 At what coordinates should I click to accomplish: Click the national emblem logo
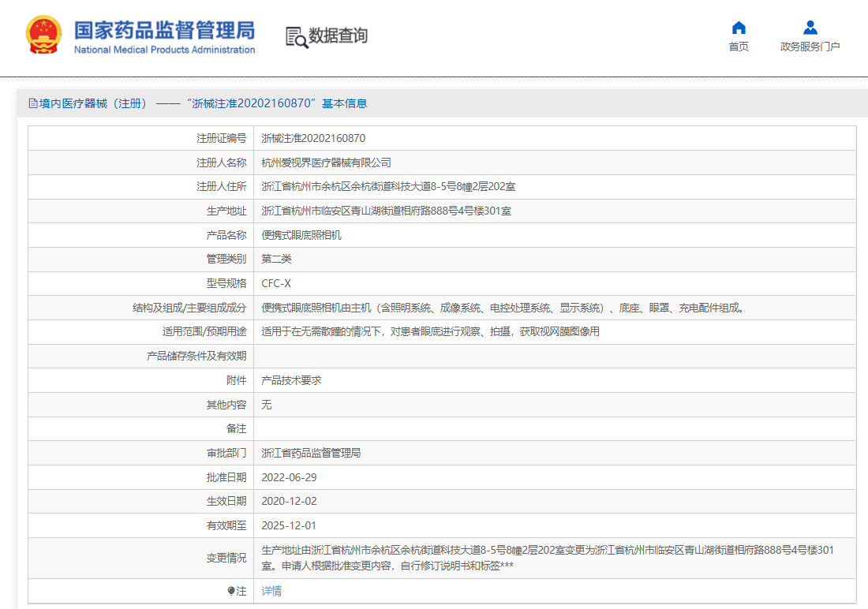click(x=43, y=35)
